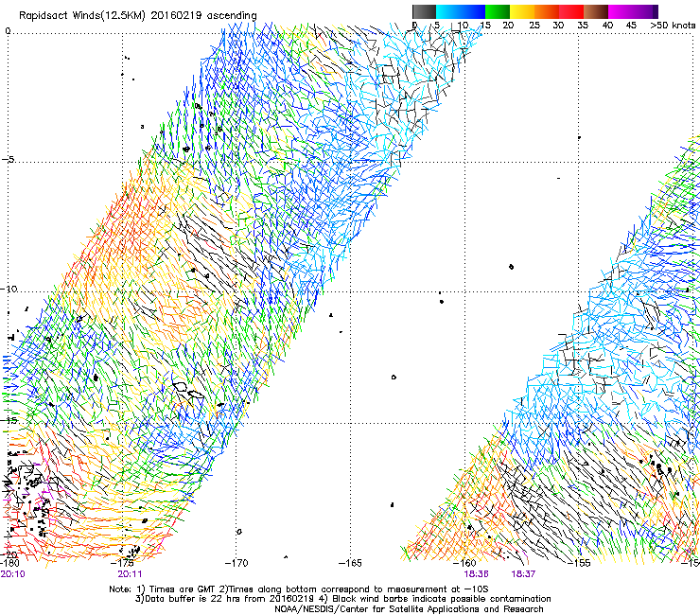700x615 pixels.
Task: Click the '>50 knots' legend label
Action: pos(673,26)
